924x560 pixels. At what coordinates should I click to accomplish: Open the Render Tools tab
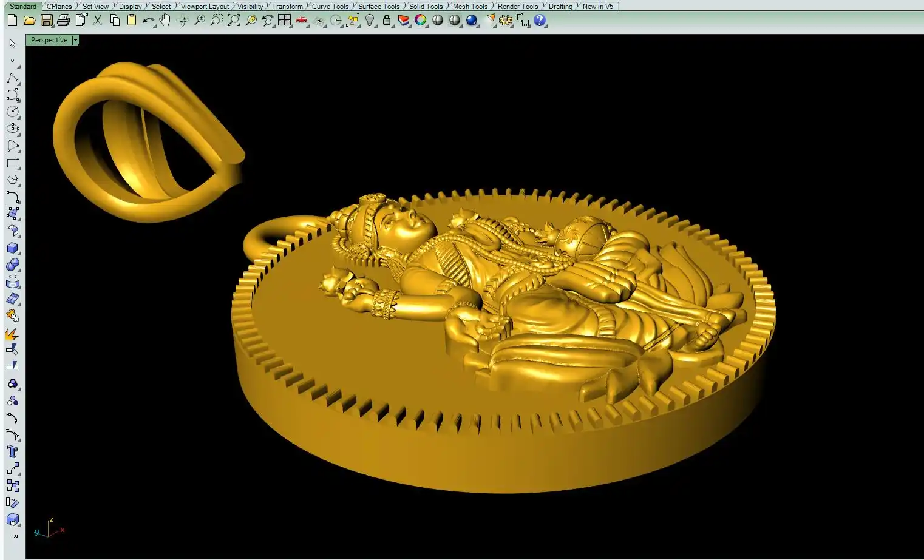tap(517, 7)
